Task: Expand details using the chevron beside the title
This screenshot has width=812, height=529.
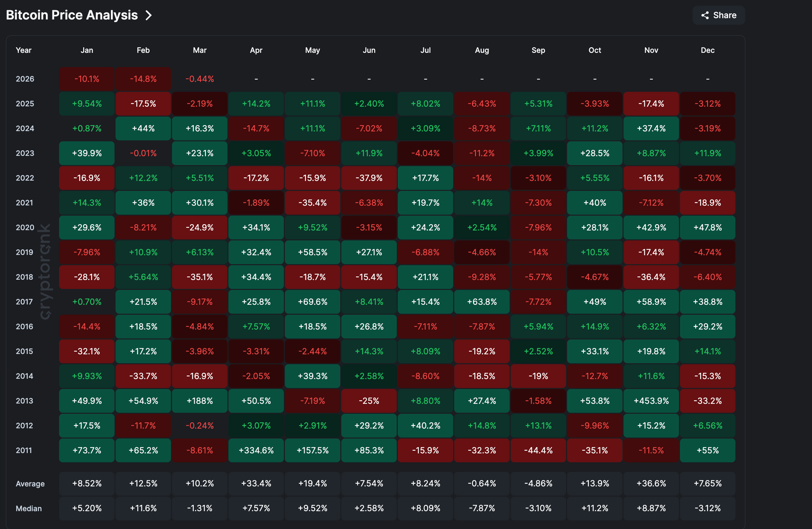Action: click(148, 15)
